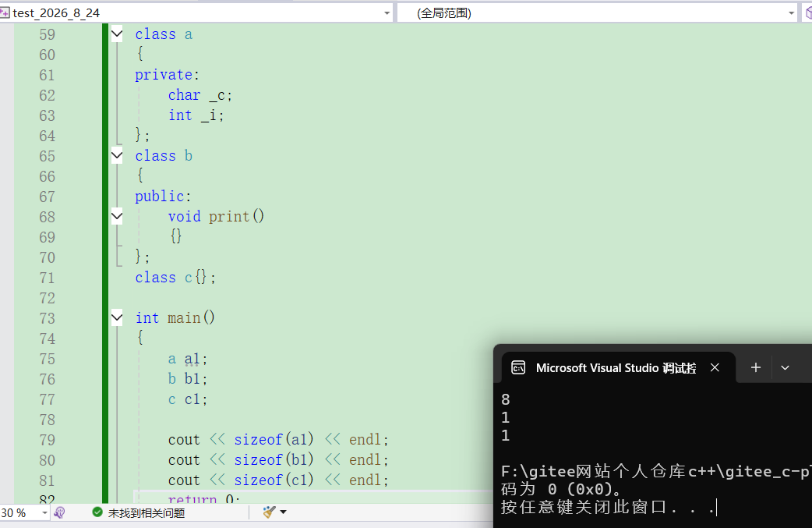Open a new terminal tab with plus
Viewport: 812px width, 528px height.
coord(756,368)
